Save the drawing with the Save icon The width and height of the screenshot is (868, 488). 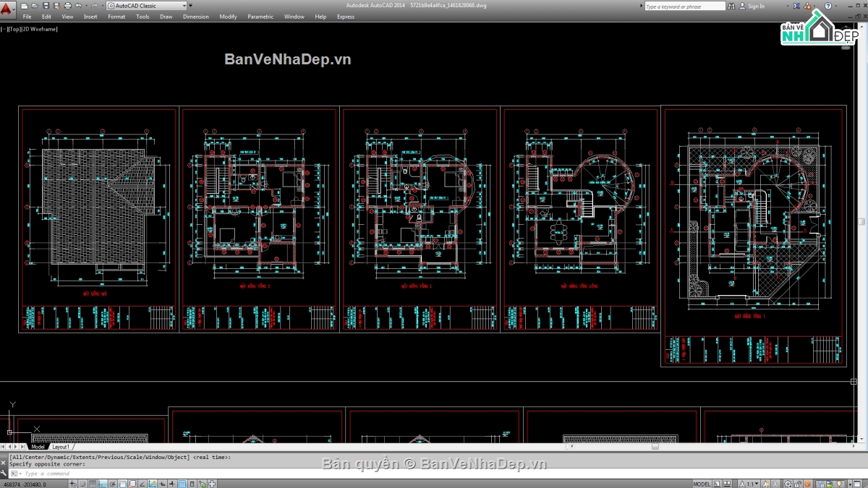tap(45, 6)
